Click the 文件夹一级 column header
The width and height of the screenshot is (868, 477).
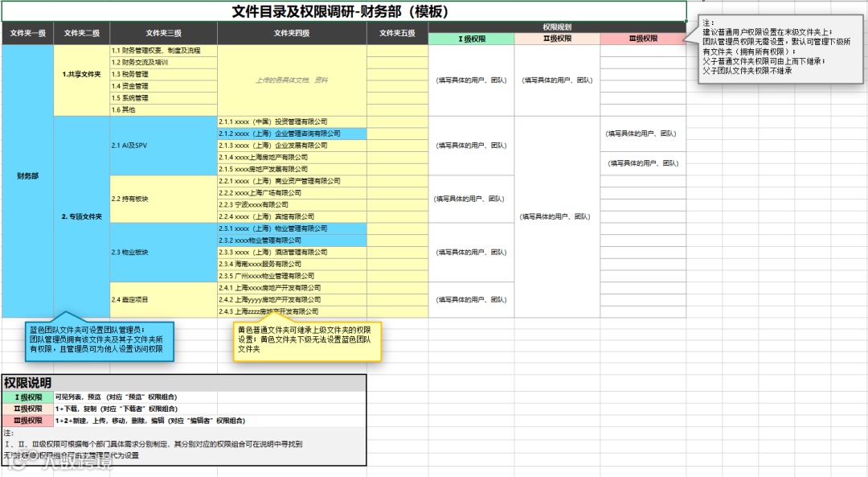(x=27, y=33)
